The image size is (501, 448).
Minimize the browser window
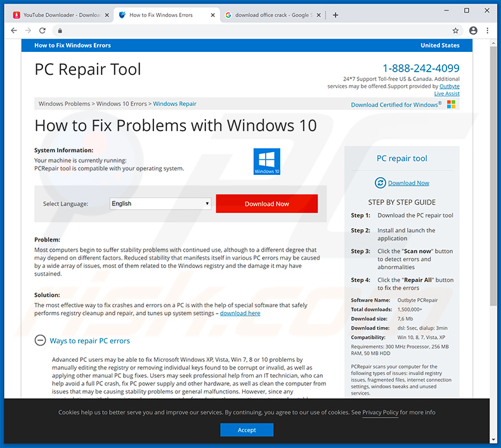click(x=446, y=11)
